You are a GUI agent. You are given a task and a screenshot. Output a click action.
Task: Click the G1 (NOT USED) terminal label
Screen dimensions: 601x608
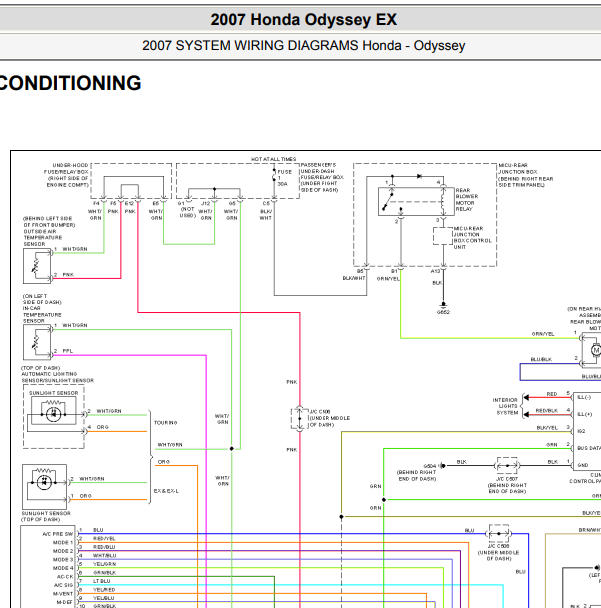point(187,209)
